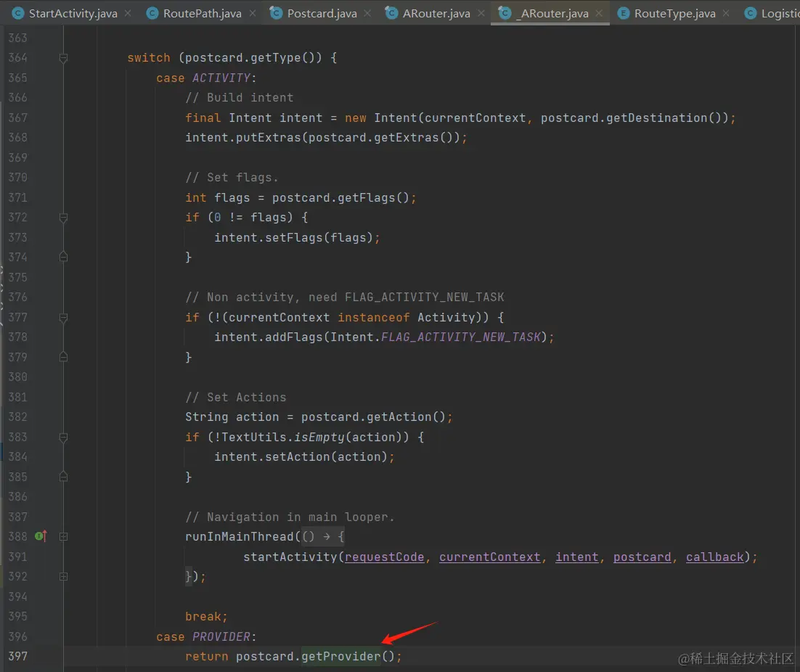Open the RouteType.java tab
Viewport: 800px width, 672px height.
click(x=674, y=13)
